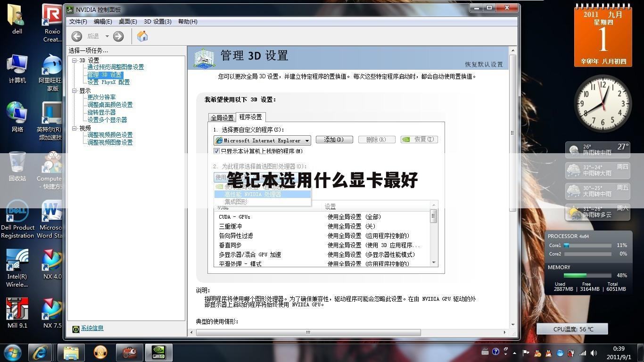Show hidden tray icons arrow

pos(514,353)
